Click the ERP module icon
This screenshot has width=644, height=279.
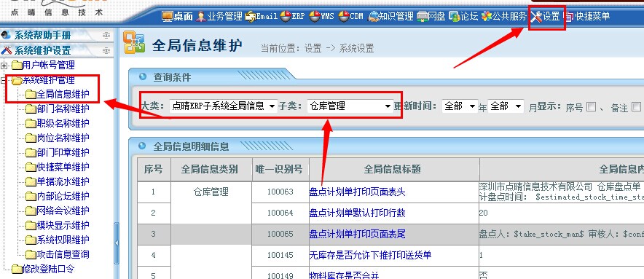click(x=286, y=17)
